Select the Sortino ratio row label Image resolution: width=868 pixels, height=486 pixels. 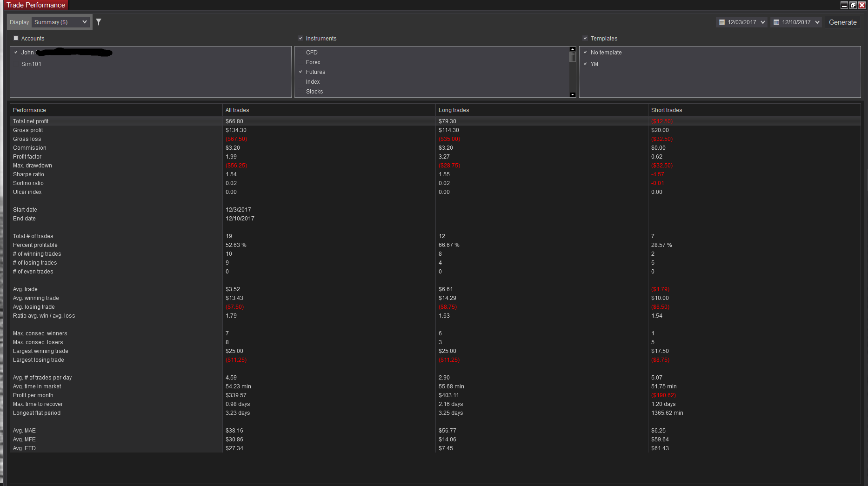point(28,183)
